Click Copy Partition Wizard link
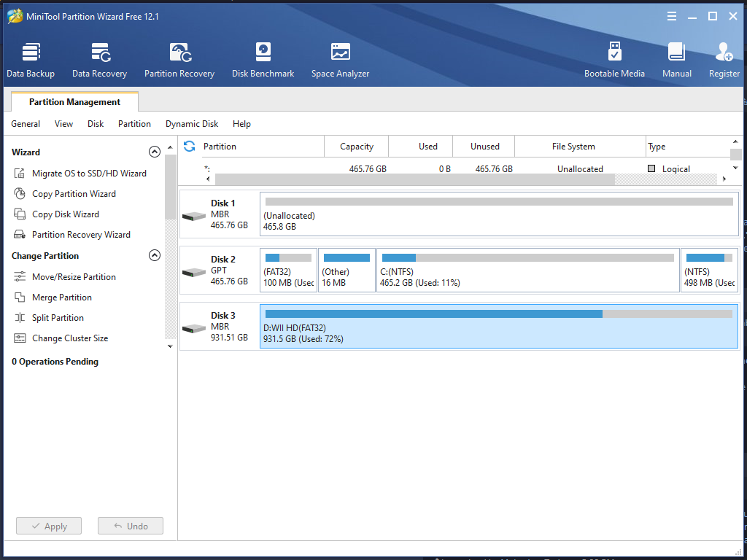This screenshot has width=747, height=560. (x=74, y=194)
